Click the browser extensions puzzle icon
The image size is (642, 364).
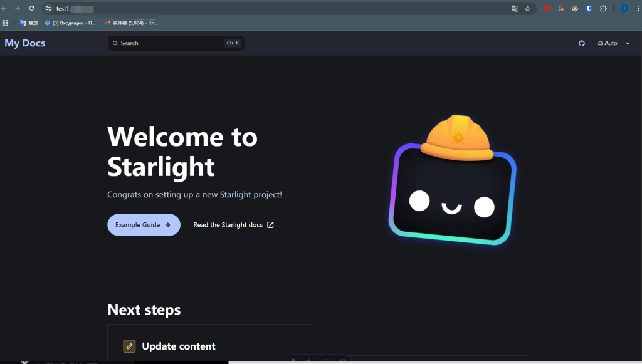[603, 8]
